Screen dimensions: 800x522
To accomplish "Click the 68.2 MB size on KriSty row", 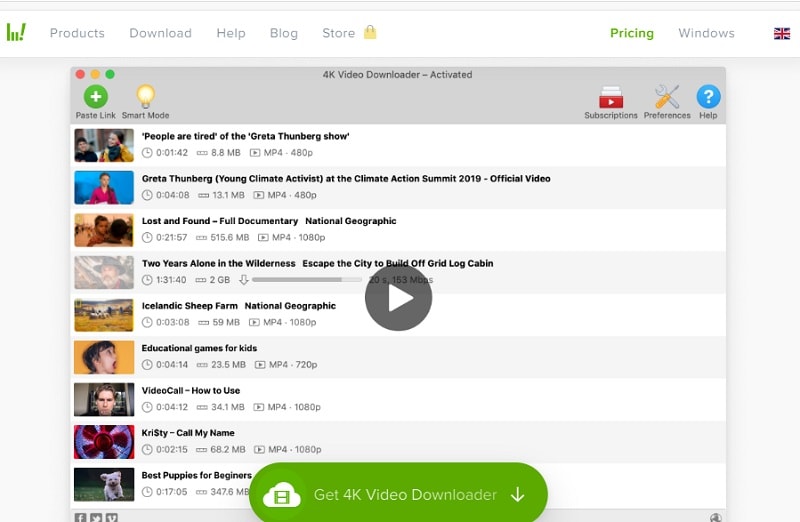I will click(228, 449).
